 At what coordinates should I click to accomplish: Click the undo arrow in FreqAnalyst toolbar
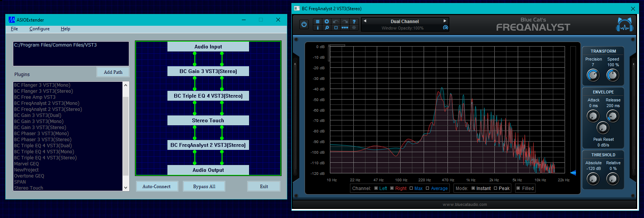[x=336, y=22]
